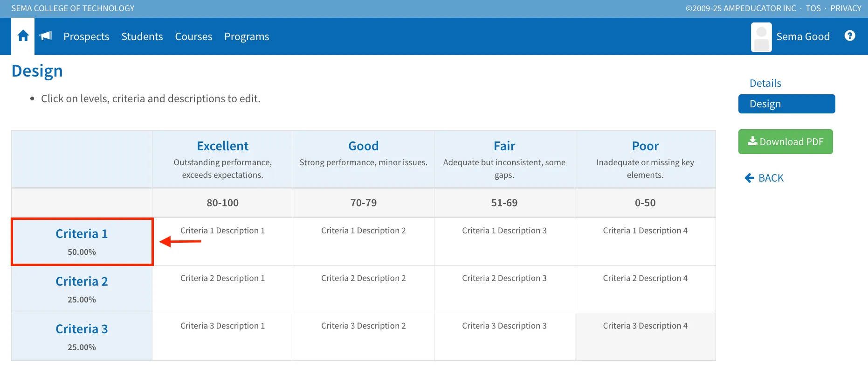The height and width of the screenshot is (365, 868).
Task: Open the Students menu
Action: 142,36
